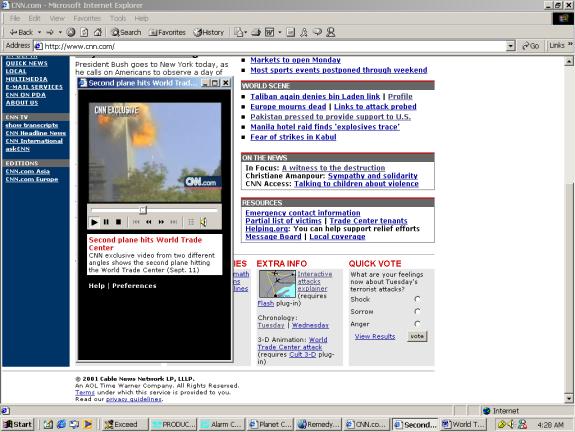This screenshot has width=575, height=432.
Task: Open the Tools menu
Action: [118, 18]
